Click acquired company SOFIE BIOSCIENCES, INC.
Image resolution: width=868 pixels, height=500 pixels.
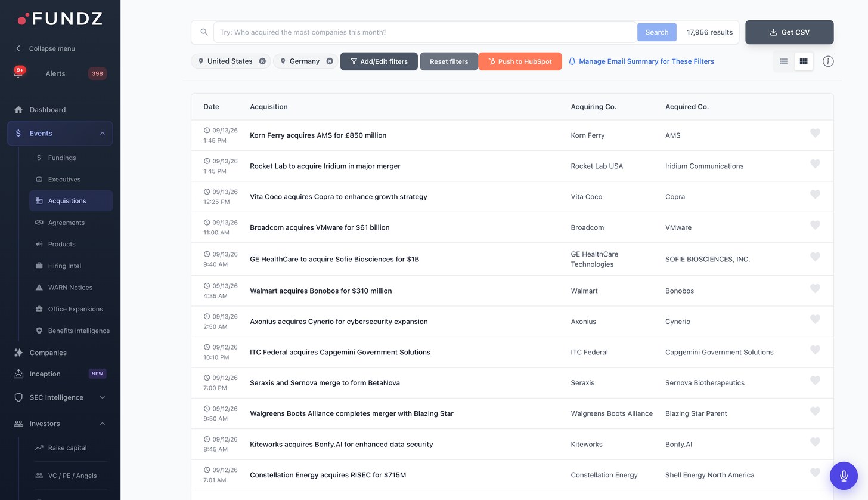click(x=708, y=260)
